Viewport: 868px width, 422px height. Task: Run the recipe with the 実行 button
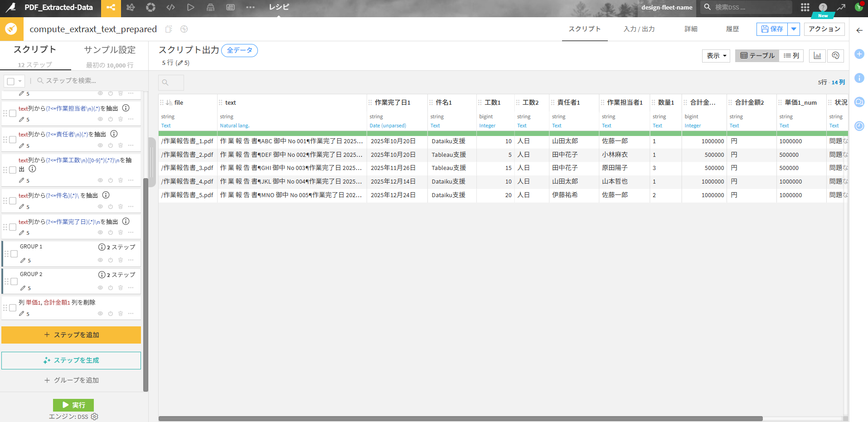73,405
